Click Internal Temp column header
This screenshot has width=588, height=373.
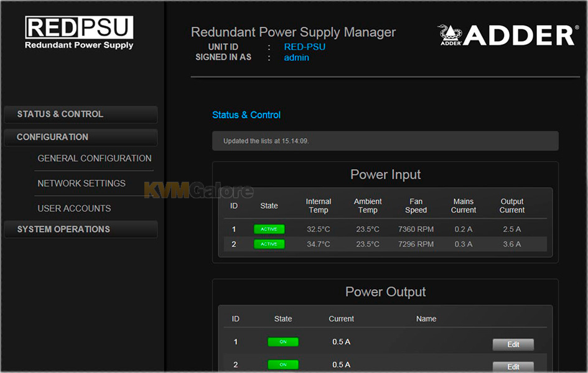tap(319, 206)
